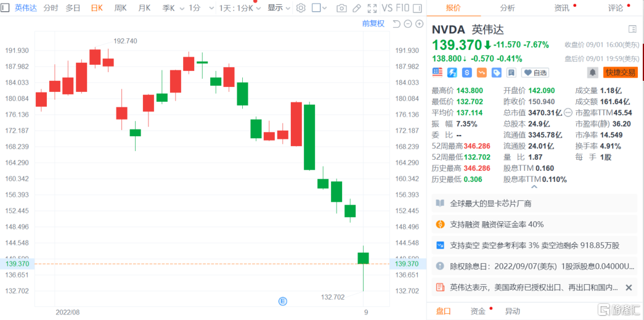This screenshot has height=320, width=644.
Task: Click the 192.740 high price label
Action: (x=125, y=41)
